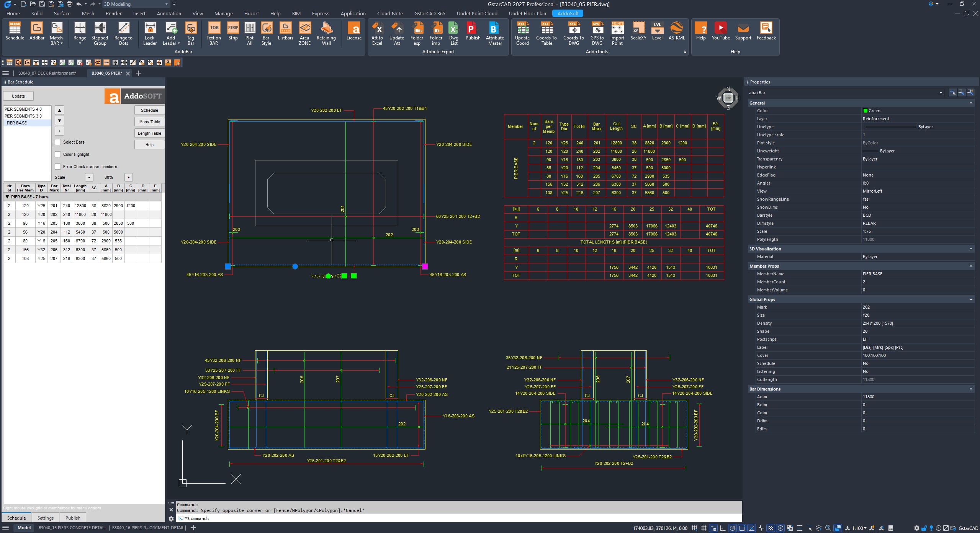Image resolution: width=980 pixels, height=533 pixels.
Task: Click the Mass Table button
Action: 149,122
